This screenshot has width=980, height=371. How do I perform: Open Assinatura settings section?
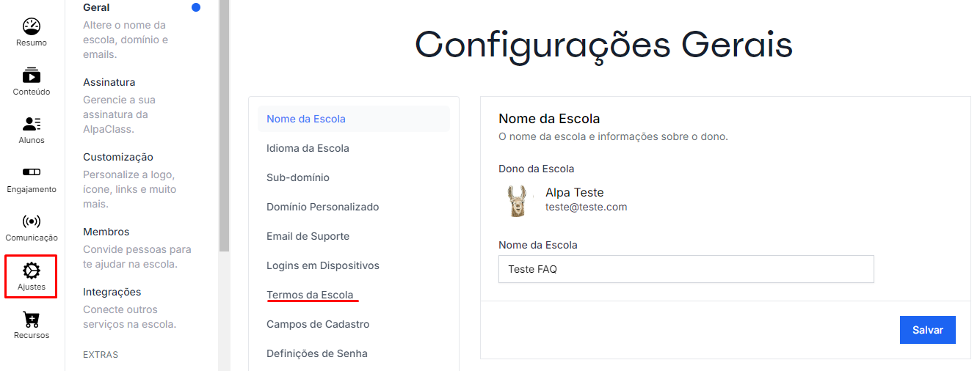(109, 82)
